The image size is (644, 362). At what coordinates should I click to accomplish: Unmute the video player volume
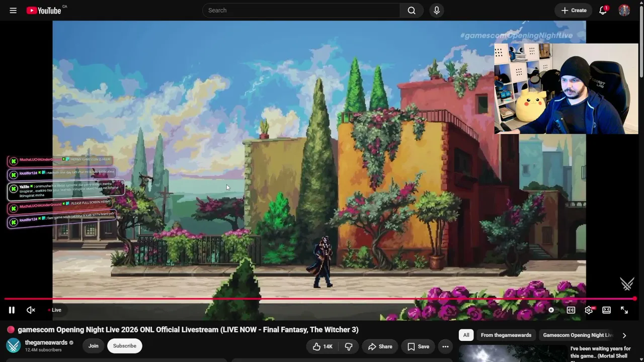point(31,310)
